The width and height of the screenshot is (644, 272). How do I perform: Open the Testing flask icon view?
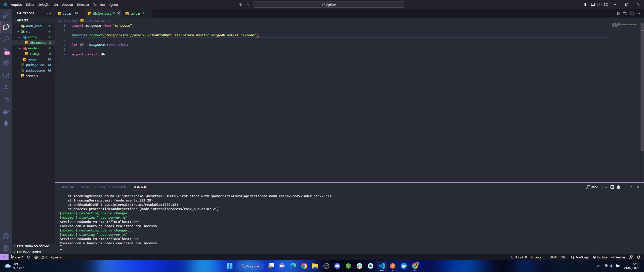pos(6,87)
